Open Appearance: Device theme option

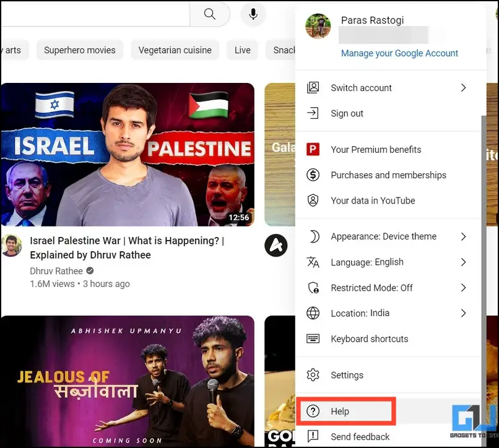(388, 236)
